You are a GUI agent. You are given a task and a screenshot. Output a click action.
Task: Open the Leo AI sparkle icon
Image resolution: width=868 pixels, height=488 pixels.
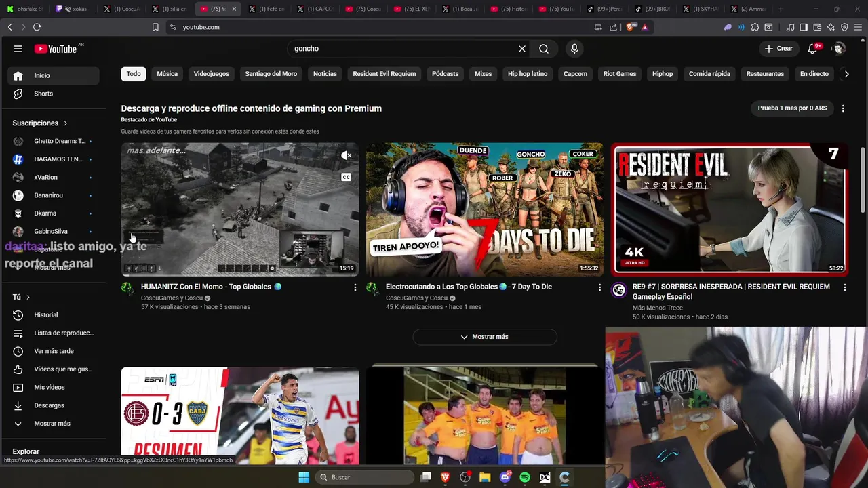pos(831,27)
